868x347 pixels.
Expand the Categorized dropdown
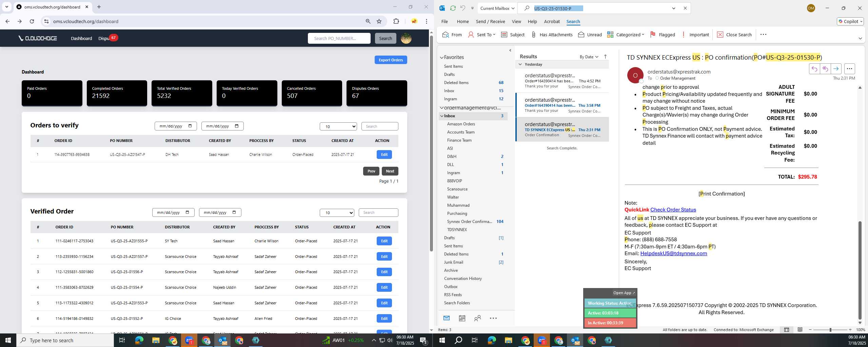(626, 35)
